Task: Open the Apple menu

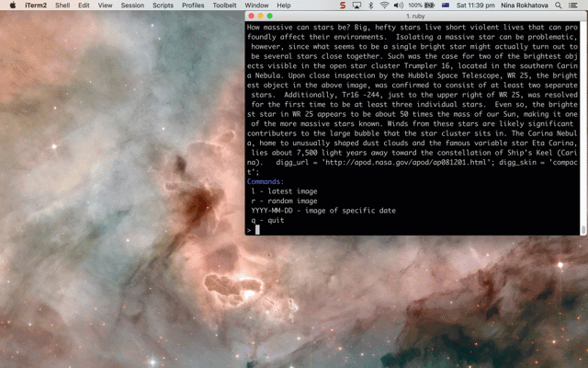Action: 13,6
